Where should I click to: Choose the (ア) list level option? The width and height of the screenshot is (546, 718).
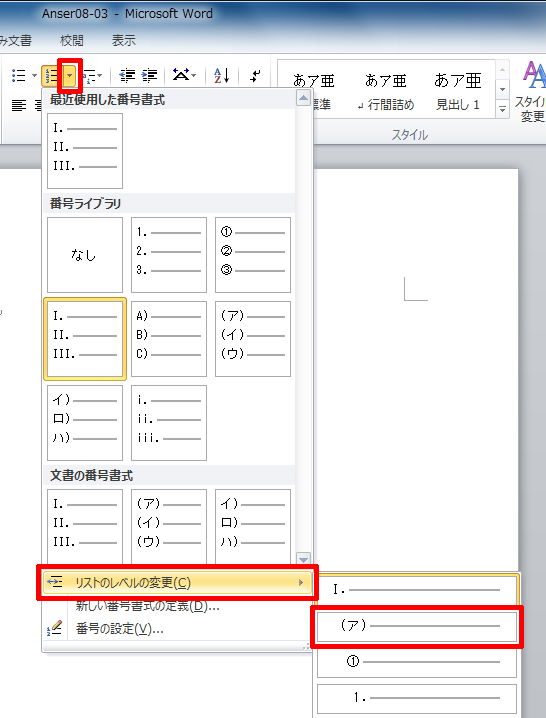click(417, 626)
